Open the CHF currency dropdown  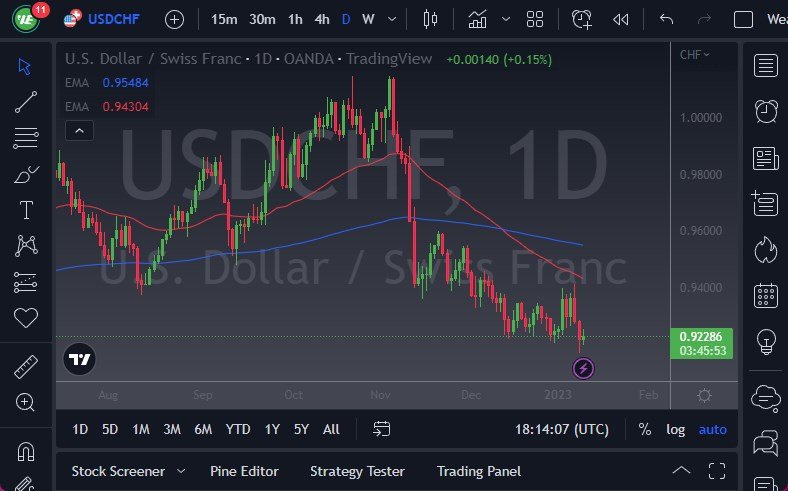tap(695, 54)
